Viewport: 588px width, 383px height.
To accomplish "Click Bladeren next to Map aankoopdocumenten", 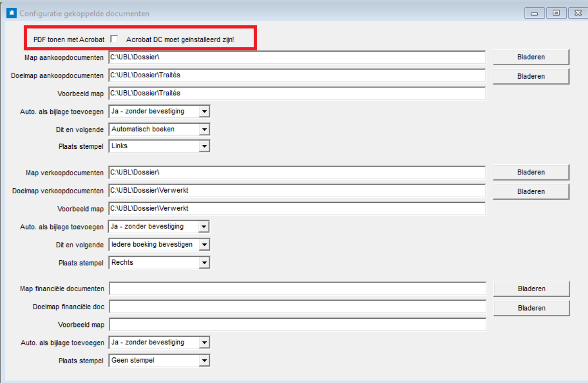I will (531, 57).
